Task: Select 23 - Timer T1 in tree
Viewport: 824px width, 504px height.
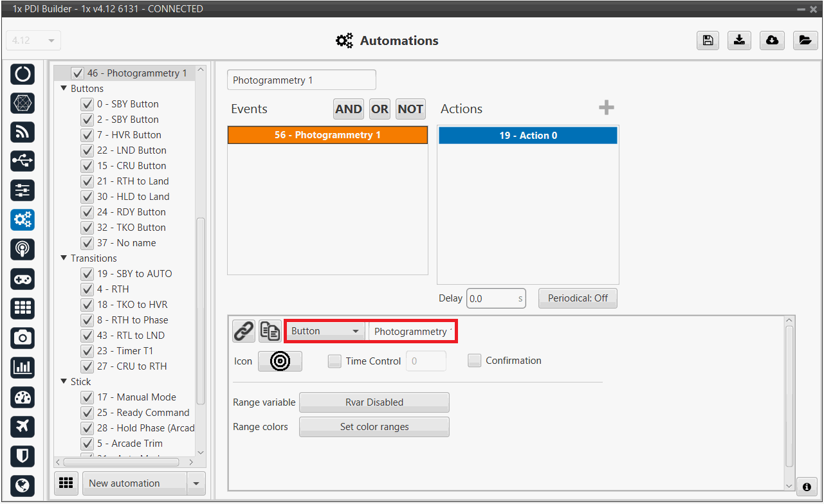Action: (x=134, y=351)
